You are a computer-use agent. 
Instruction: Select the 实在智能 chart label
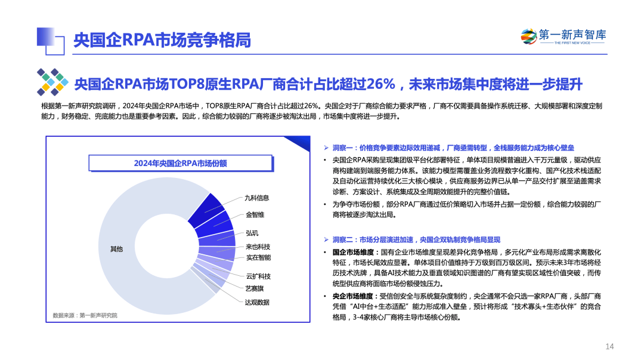(x=258, y=257)
